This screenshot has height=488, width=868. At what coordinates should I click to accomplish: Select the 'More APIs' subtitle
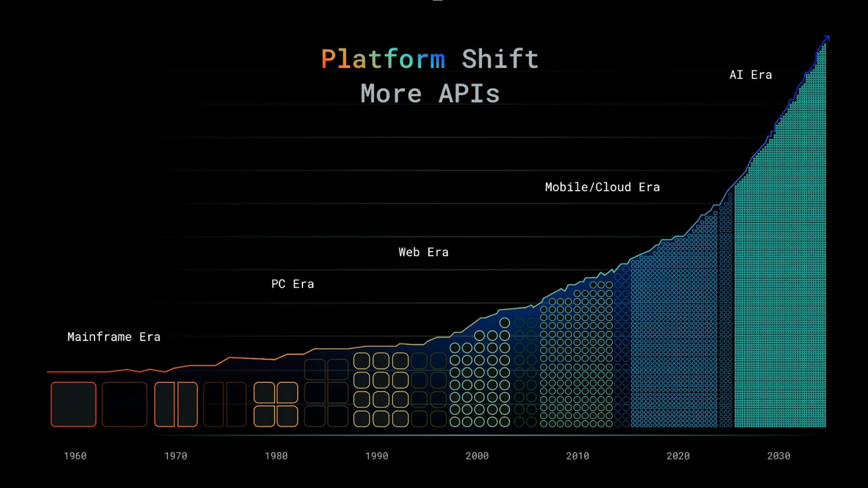(x=430, y=94)
